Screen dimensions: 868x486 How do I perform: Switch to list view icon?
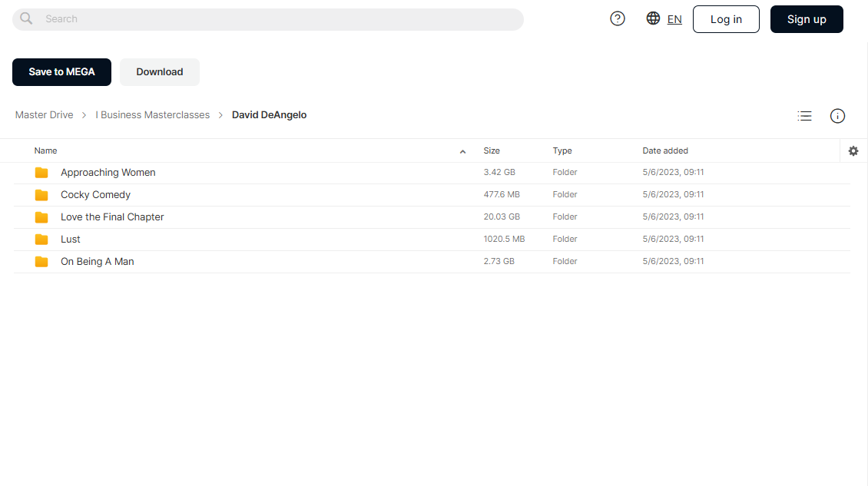point(804,116)
